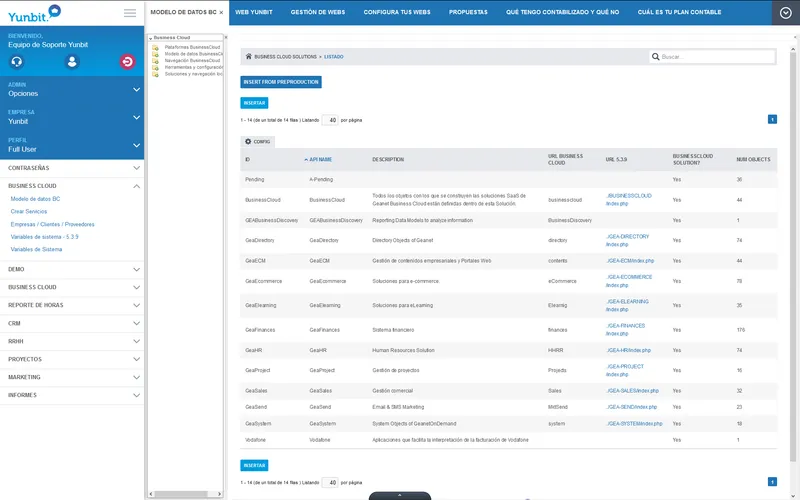Open the Variables de Sistema link
Screen dimensions: 800x500
pos(36,249)
